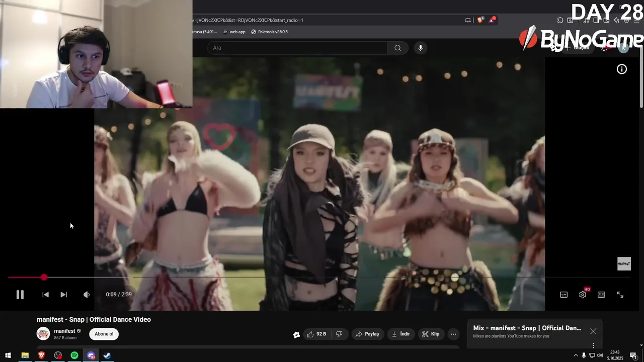Click the manifest channel watermark

point(624,264)
